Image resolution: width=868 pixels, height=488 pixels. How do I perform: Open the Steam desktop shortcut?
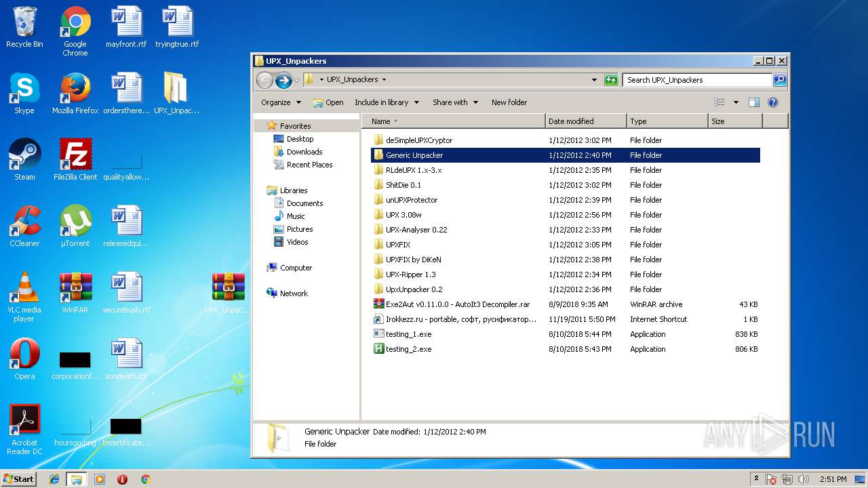(x=24, y=160)
